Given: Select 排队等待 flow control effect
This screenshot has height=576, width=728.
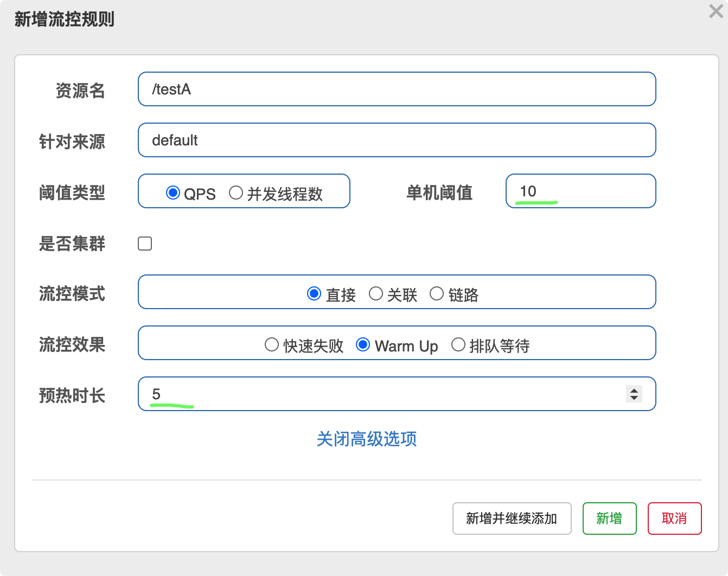Looking at the screenshot, I should [458, 344].
